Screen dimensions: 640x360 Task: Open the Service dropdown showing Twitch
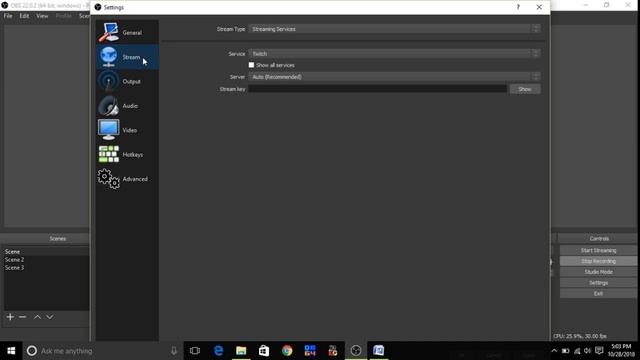395,53
